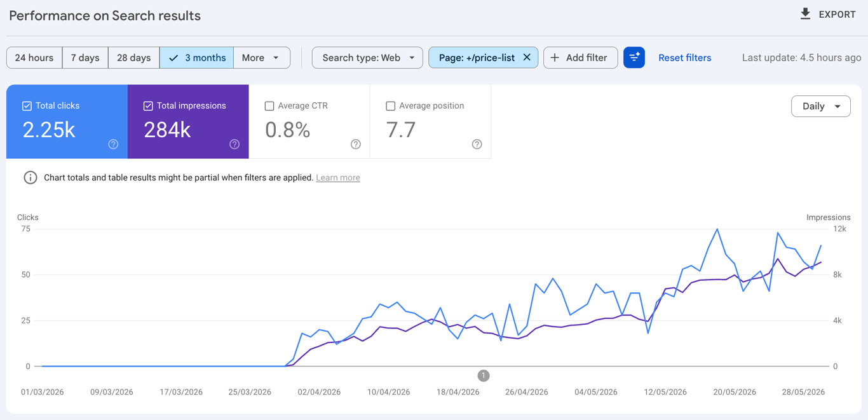Screen dimensions: 868x420
Task: Click the info icon beside chart totals notice
Action: [x=30, y=178]
